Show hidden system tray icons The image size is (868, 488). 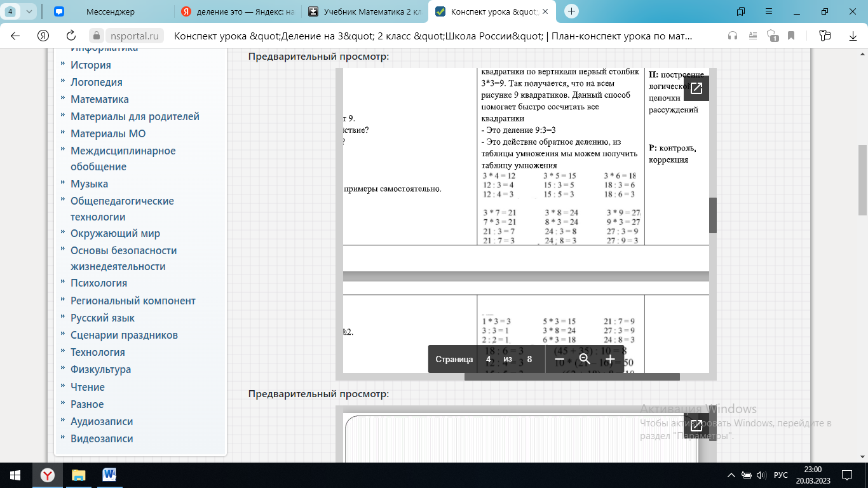click(x=730, y=475)
